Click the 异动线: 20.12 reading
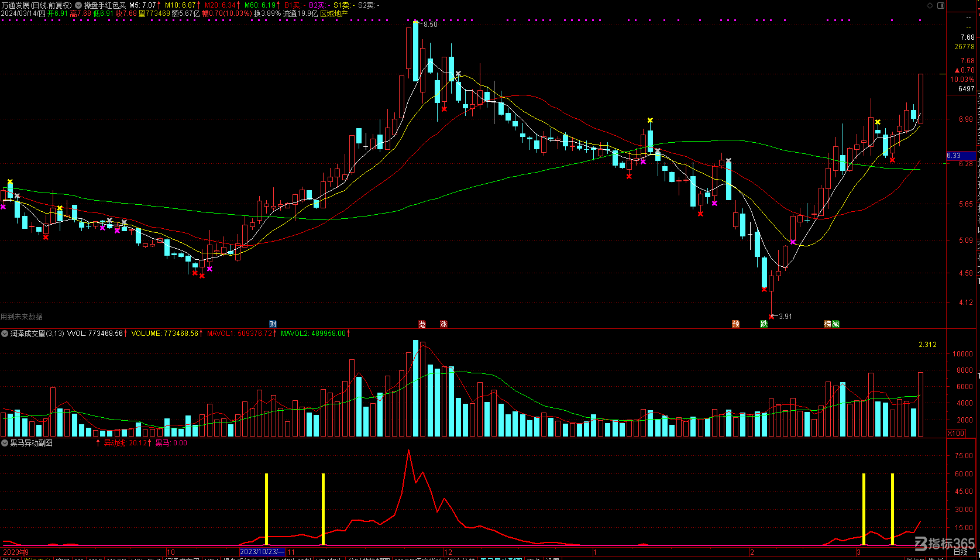The height and width of the screenshot is (560, 980). [126, 443]
